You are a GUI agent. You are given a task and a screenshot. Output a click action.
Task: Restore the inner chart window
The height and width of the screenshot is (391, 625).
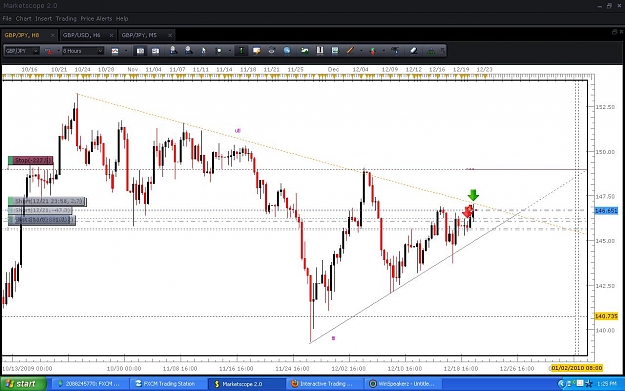point(614,32)
